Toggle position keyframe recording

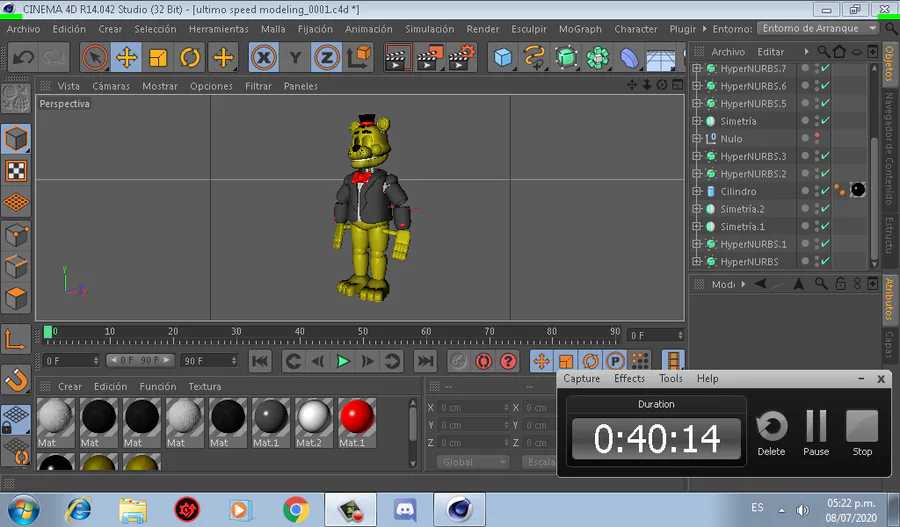pos(541,361)
